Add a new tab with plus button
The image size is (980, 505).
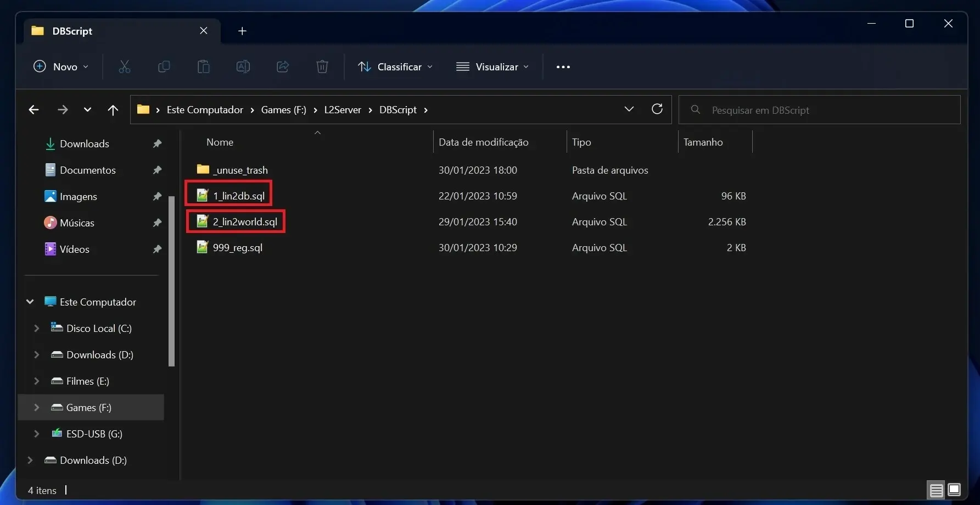tap(242, 31)
